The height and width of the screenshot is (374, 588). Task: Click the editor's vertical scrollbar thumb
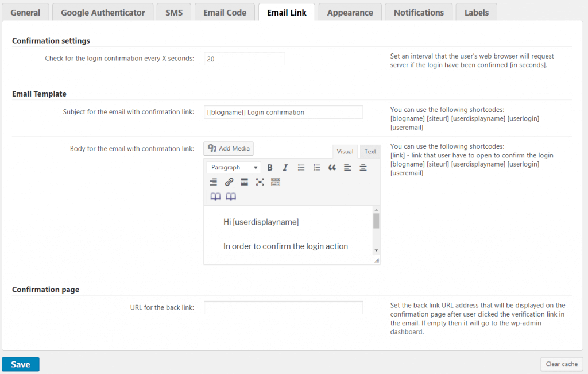376,221
